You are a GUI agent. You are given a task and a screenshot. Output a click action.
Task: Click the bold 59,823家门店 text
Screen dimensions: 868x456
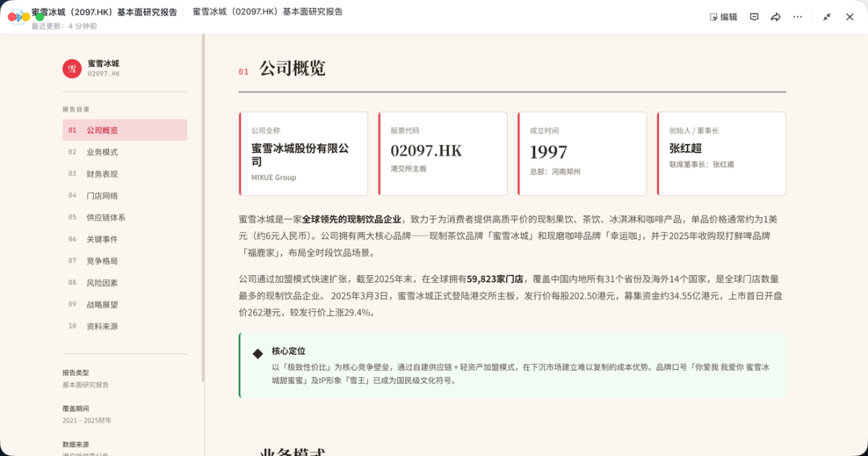(495, 279)
